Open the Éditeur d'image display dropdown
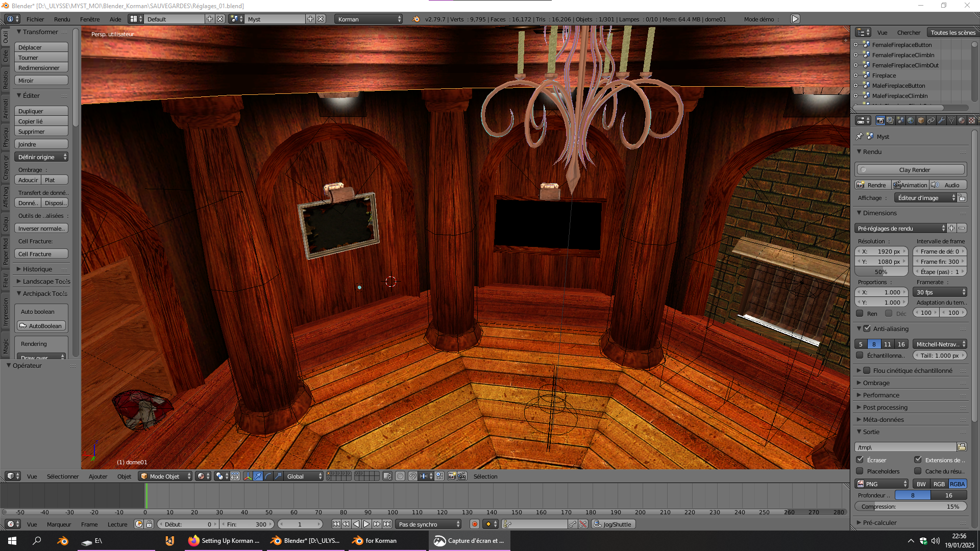Image resolution: width=980 pixels, height=551 pixels. coord(926,197)
